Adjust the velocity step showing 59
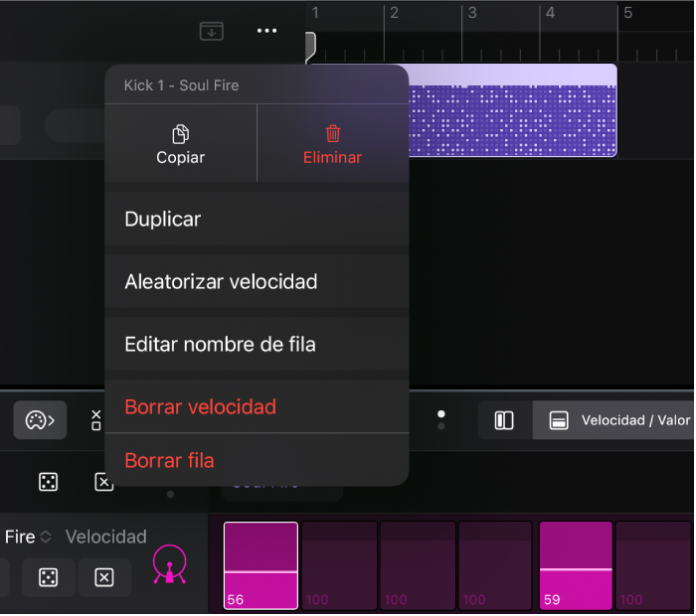The height and width of the screenshot is (616, 696). tap(577, 566)
